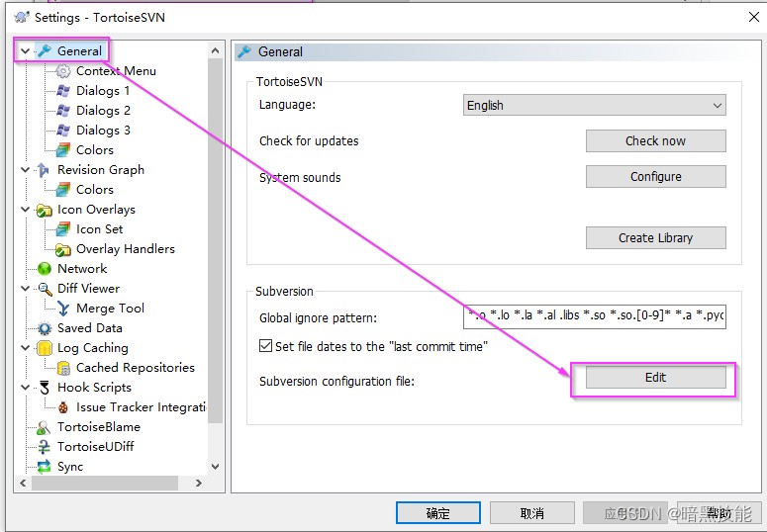The width and height of the screenshot is (767, 532).
Task: Click the Log Caching database icon
Action: pos(45,348)
